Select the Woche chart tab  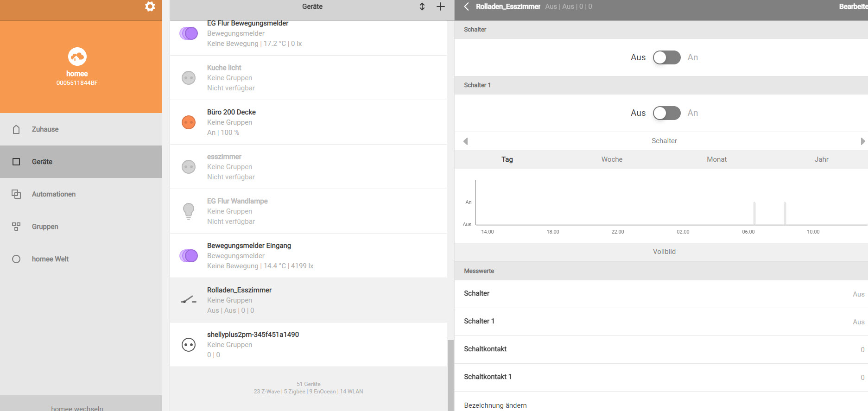(612, 159)
